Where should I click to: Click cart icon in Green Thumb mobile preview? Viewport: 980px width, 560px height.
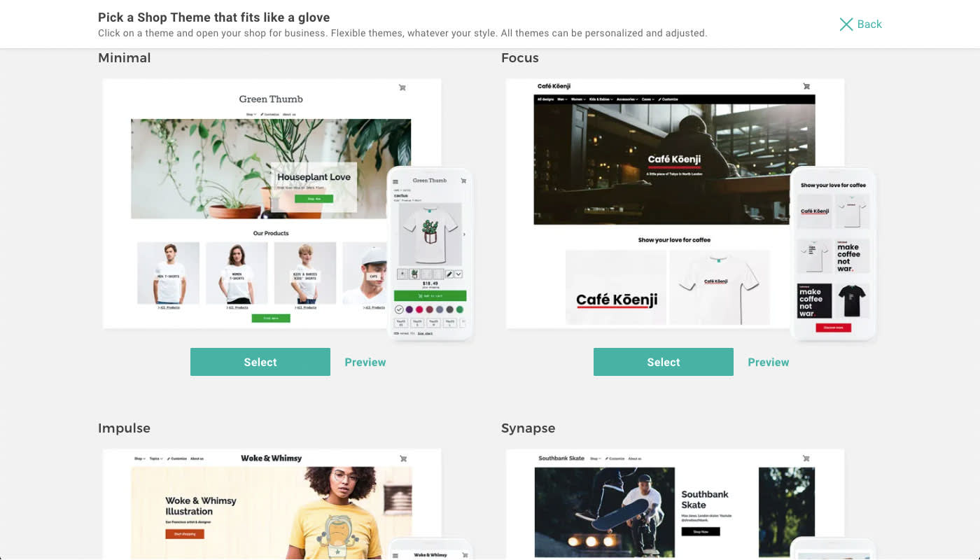[x=463, y=181]
